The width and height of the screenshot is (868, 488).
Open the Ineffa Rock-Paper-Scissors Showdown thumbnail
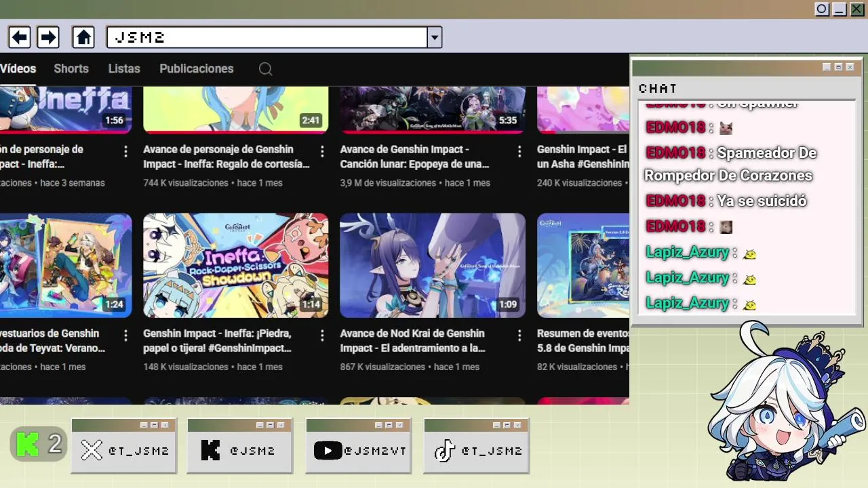pyautogui.click(x=236, y=266)
